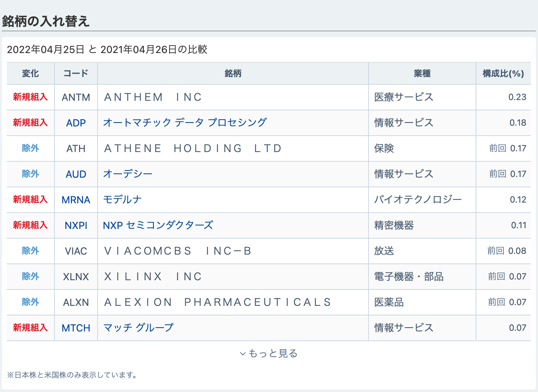Image resolution: width=538 pixels, height=392 pixels.
Task: Open the マッチ グループ stock page
Action: [138, 328]
